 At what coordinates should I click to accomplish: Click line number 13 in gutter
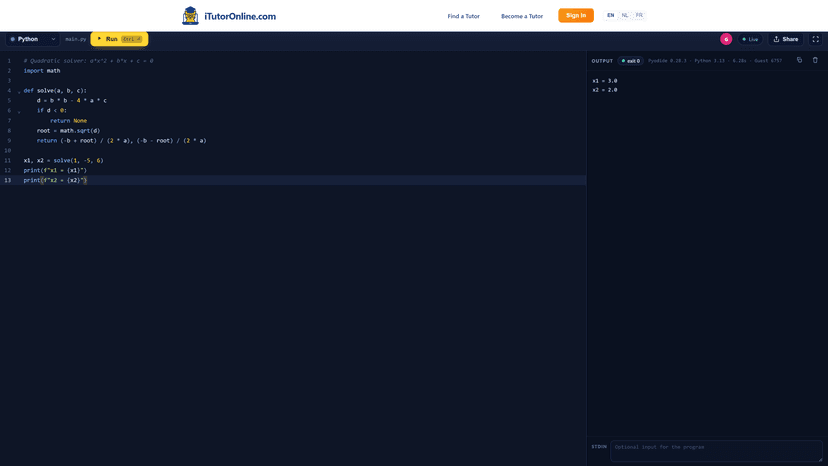point(7,180)
